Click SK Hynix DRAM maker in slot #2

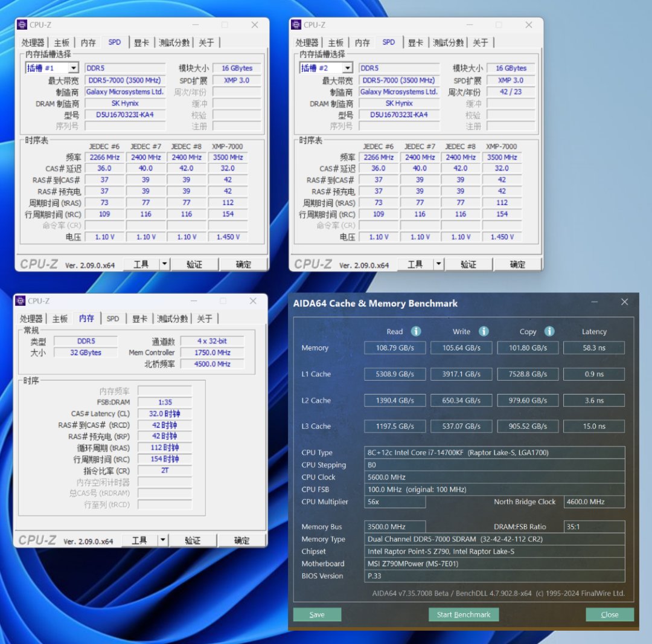coord(399,103)
